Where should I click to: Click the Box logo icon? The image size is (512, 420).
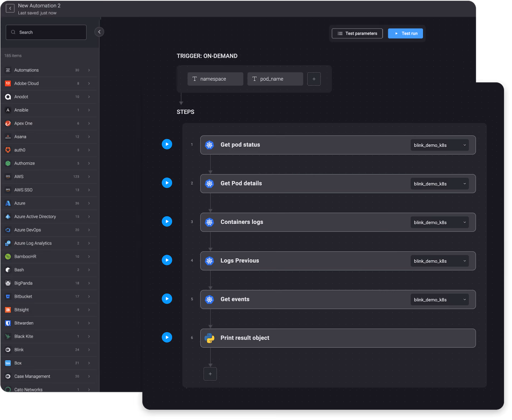point(8,363)
